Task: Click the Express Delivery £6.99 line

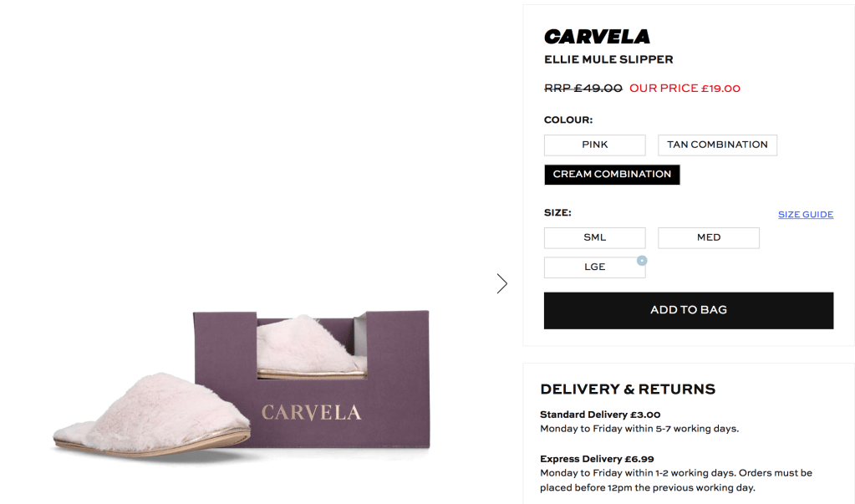Action: (x=597, y=459)
